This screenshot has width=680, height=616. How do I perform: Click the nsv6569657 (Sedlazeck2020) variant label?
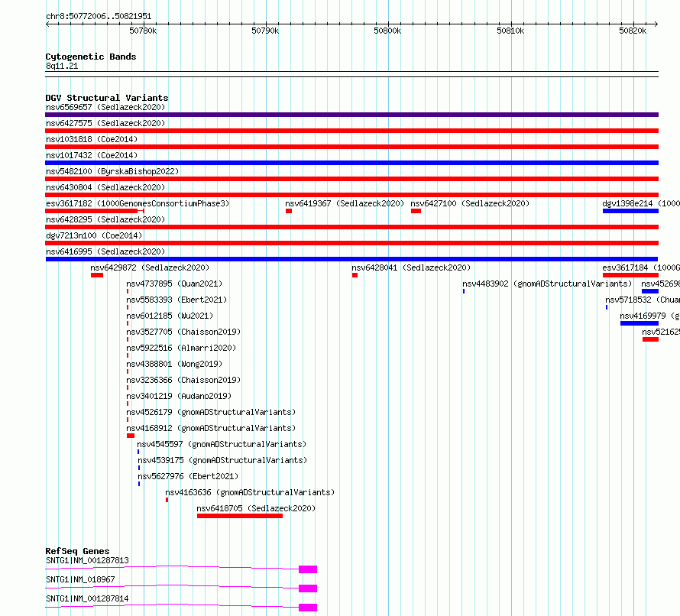(x=105, y=107)
